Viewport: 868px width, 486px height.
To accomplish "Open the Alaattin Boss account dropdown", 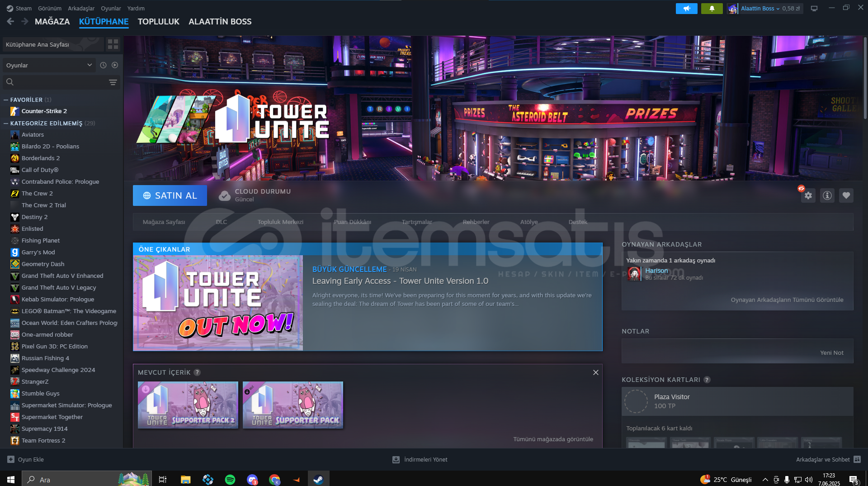I will (764, 9).
